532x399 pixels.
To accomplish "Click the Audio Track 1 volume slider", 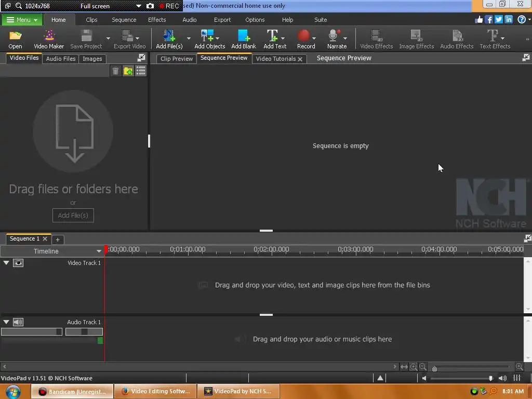I will [32, 332].
